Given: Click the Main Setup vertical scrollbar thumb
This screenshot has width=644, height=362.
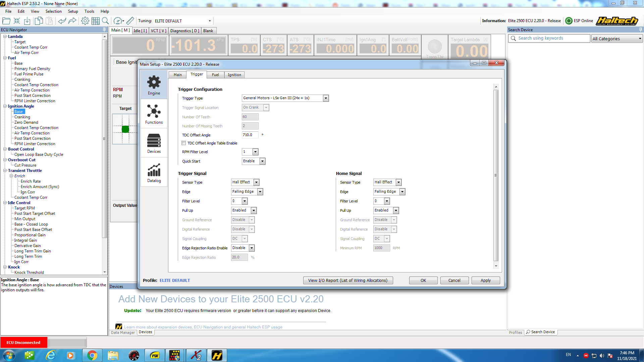Looking at the screenshot, I should 496,175.
